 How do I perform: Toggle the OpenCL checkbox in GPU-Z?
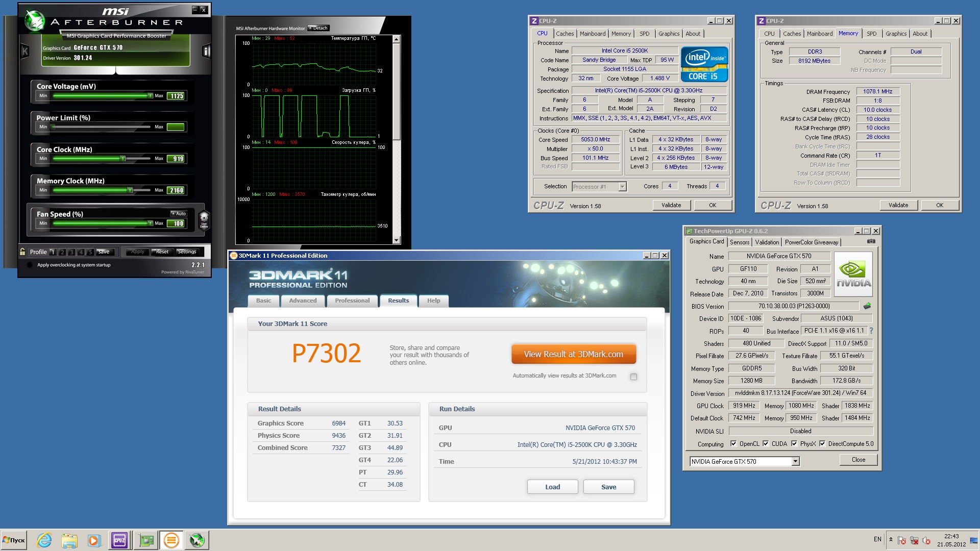733,444
